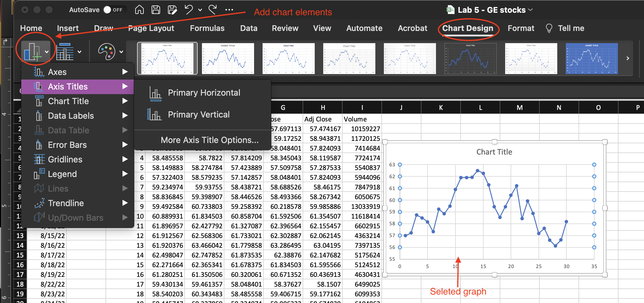Expand the chart styles gallery arrow

[x=628, y=58]
